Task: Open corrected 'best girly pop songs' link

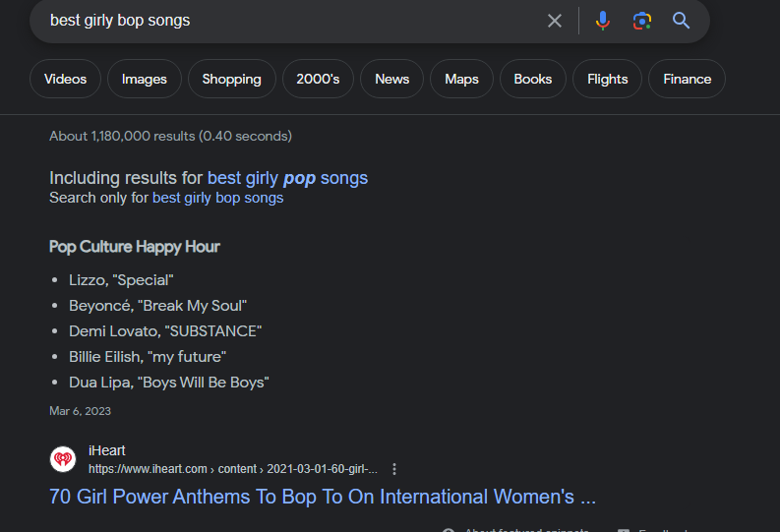Action: click(287, 178)
